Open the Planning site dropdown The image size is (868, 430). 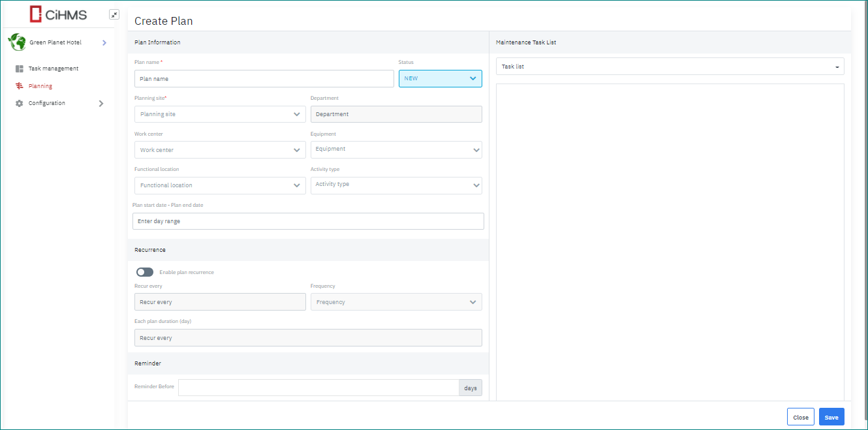click(219, 114)
